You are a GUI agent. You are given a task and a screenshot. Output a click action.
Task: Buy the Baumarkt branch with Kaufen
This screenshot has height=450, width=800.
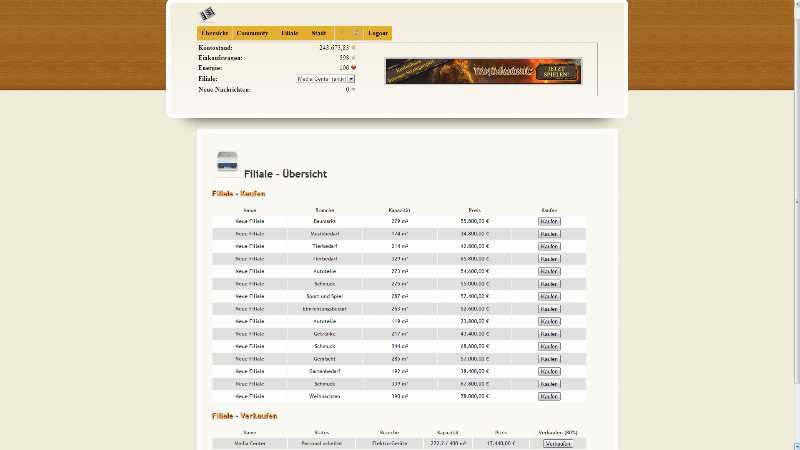click(549, 221)
